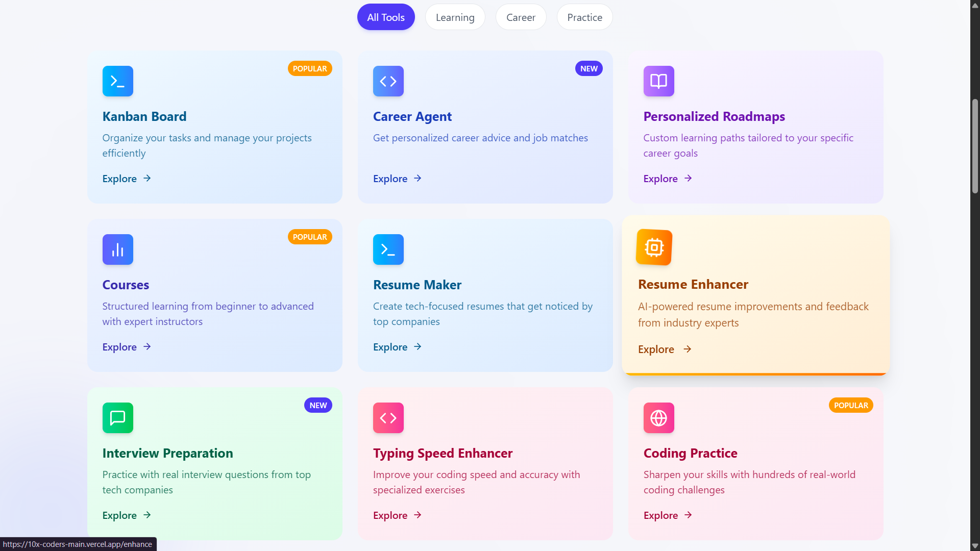Click the Coding Practice globe icon
The width and height of the screenshot is (980, 551).
(x=658, y=418)
